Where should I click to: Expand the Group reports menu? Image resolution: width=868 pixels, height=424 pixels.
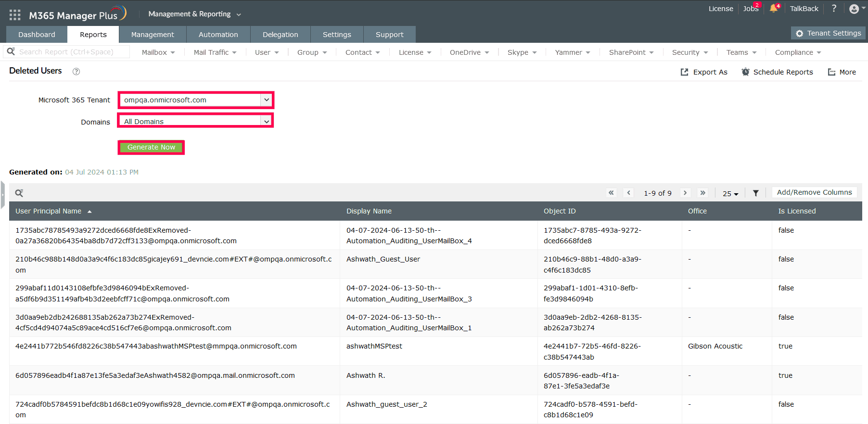312,52
